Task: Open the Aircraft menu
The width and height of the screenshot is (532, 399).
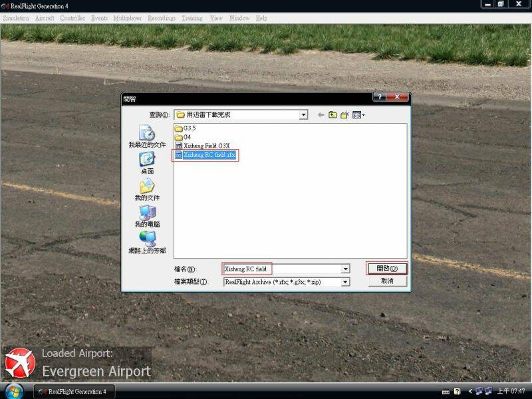Action: coord(45,19)
